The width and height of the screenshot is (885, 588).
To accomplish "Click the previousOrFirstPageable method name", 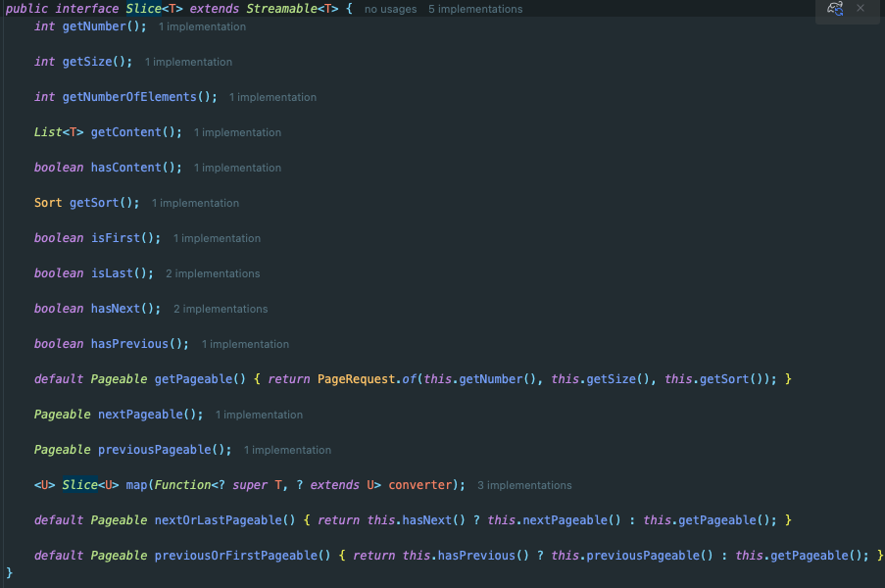I will pos(235,556).
